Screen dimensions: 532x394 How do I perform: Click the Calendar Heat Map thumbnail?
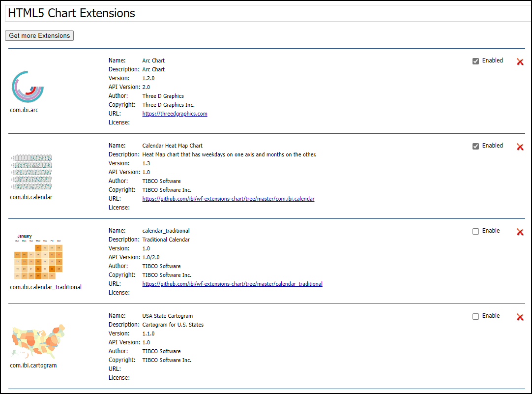tap(31, 172)
